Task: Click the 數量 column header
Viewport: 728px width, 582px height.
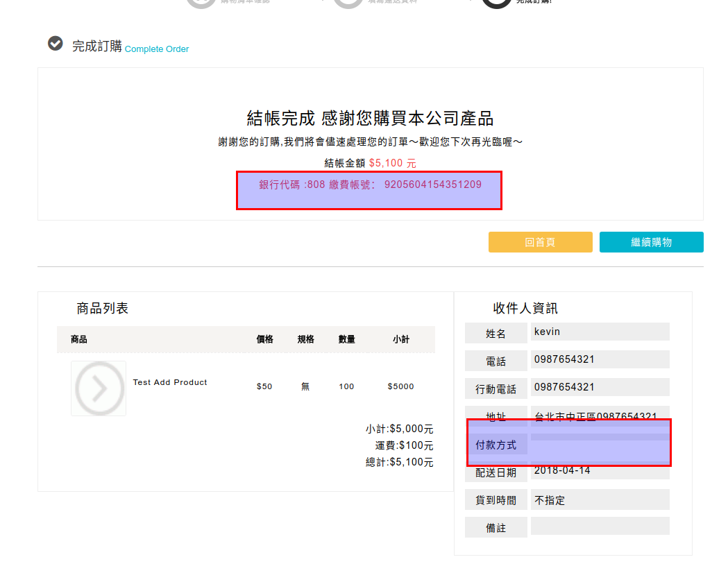Action: point(346,339)
